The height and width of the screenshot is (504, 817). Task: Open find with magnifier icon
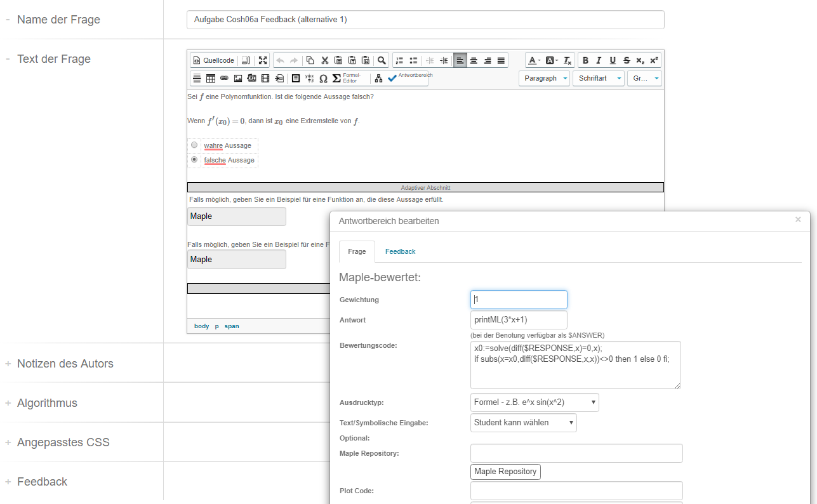click(382, 61)
